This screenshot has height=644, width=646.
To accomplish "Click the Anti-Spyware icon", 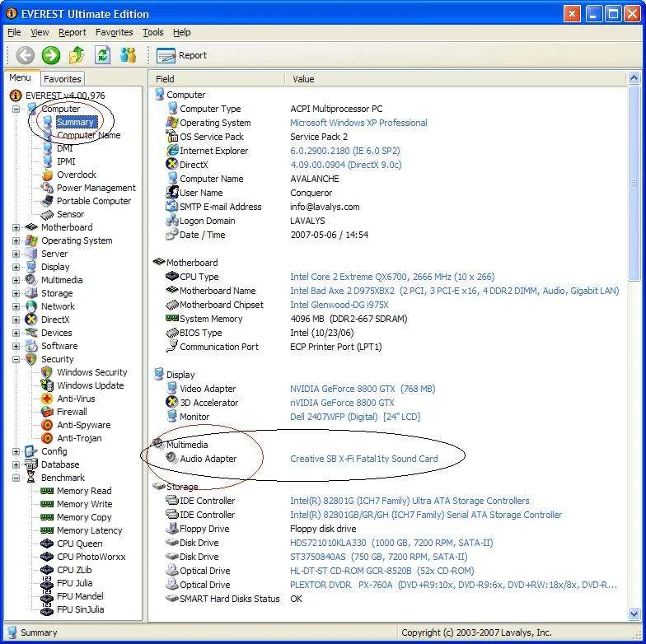I will (x=47, y=425).
